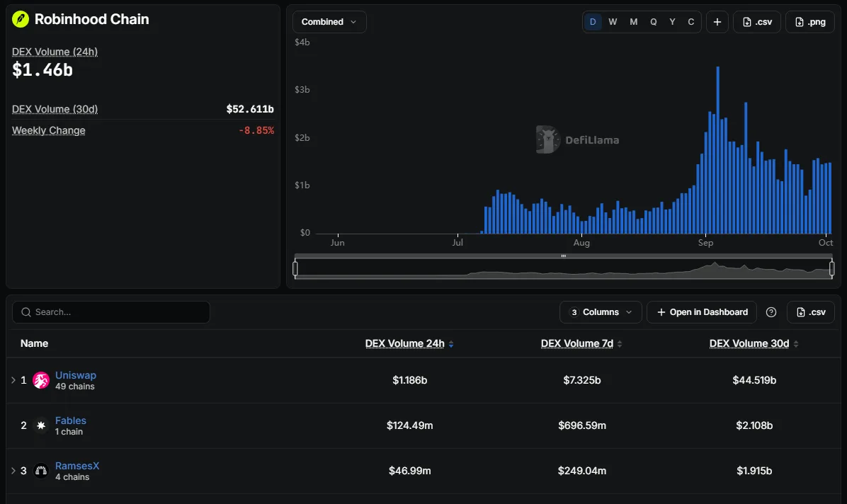The width and height of the screenshot is (847, 504).
Task: Select weekly W interval
Action: pos(613,22)
